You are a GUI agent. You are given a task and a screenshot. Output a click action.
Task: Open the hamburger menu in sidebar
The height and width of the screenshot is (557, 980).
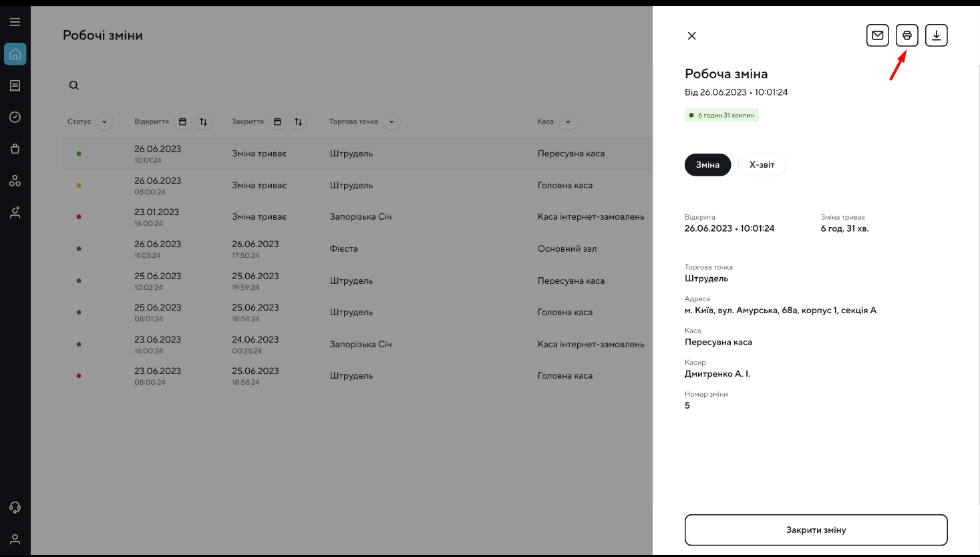pyautogui.click(x=15, y=22)
